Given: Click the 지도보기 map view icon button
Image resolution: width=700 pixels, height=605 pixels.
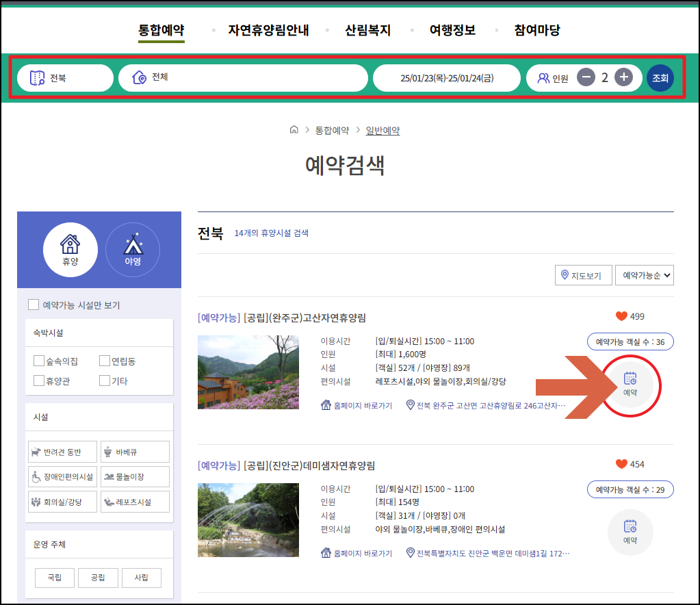Looking at the screenshot, I should (583, 274).
